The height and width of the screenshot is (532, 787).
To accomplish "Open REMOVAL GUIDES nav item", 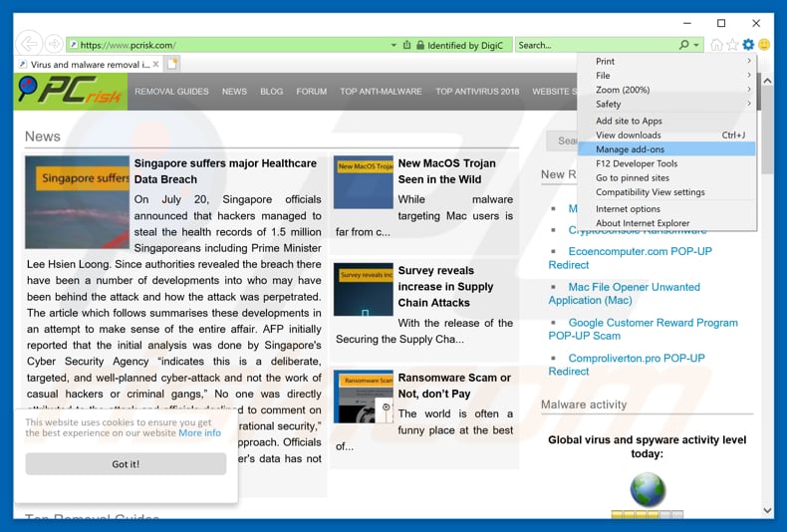I will point(171,92).
